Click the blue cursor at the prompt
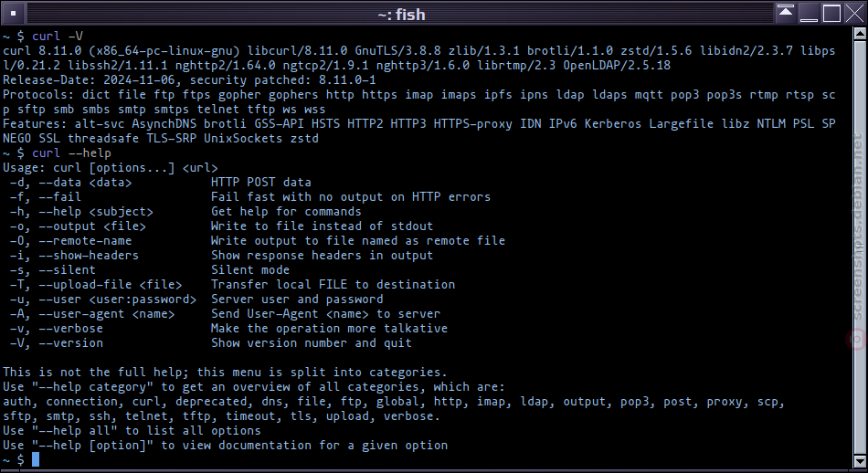 click(x=36, y=459)
